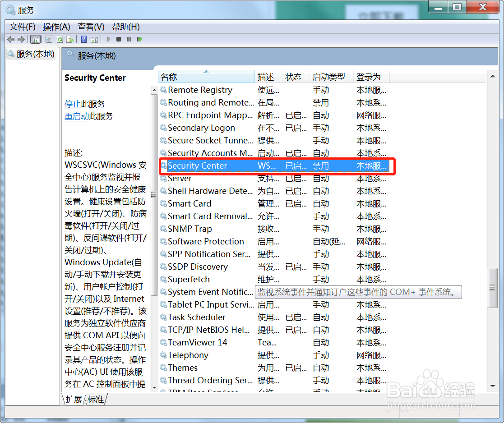504x423 pixels.
Task: Click gear icon of TeamViewer 14 row
Action: (163, 342)
